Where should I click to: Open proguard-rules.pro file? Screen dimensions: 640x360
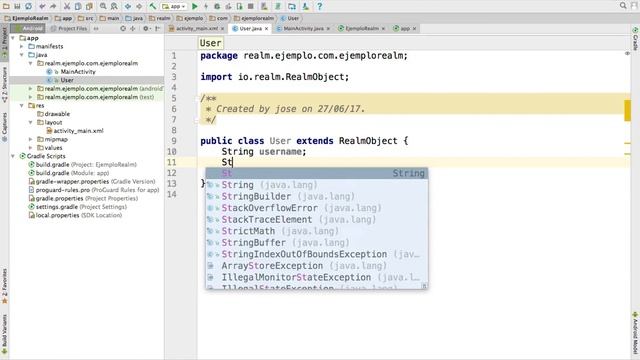coord(93,190)
